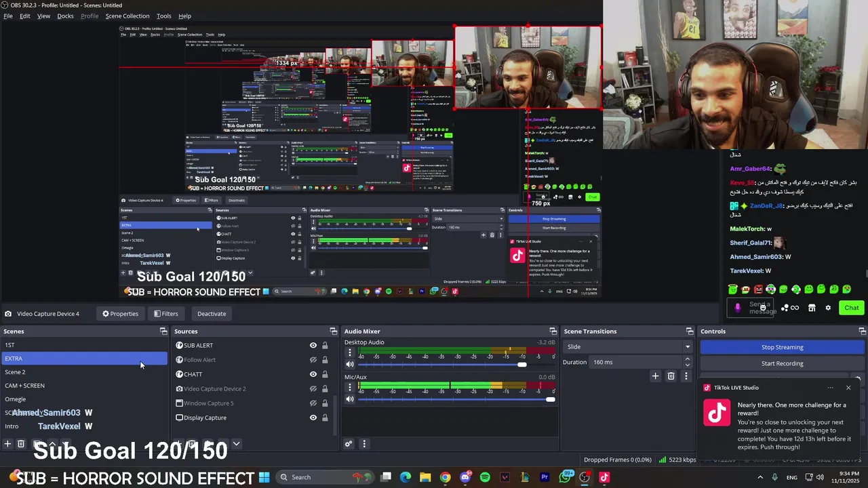Open the Help menu
The height and width of the screenshot is (488, 868).
[184, 16]
